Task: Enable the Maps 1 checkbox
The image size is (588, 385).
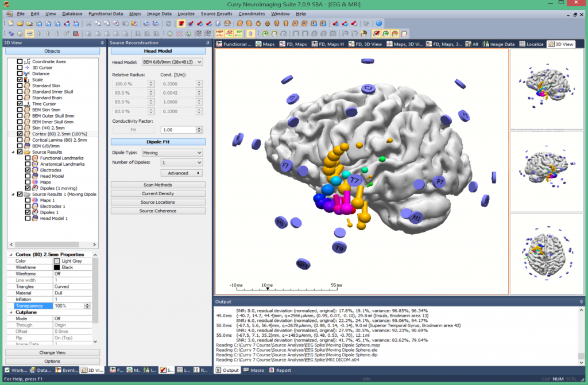Action: coord(28,200)
